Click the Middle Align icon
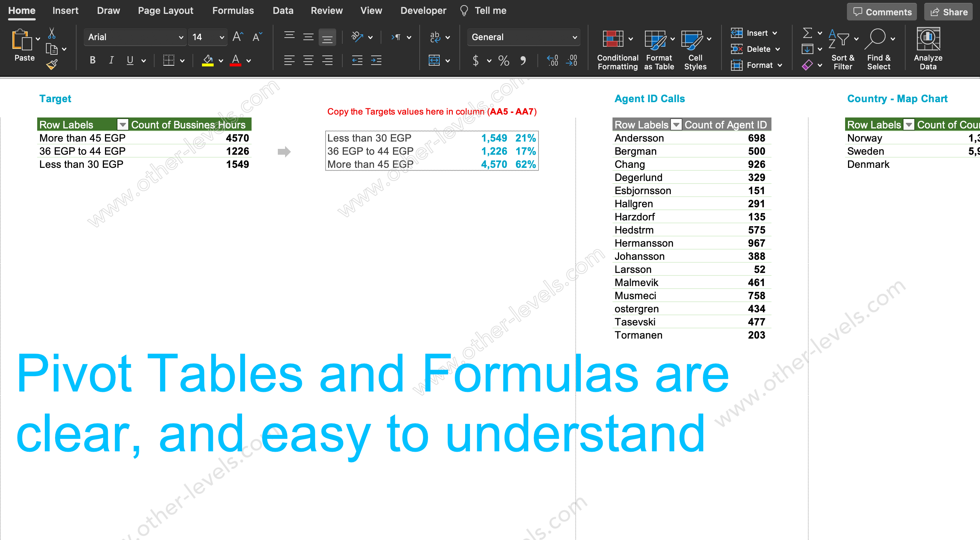This screenshot has width=980, height=540. point(308,37)
